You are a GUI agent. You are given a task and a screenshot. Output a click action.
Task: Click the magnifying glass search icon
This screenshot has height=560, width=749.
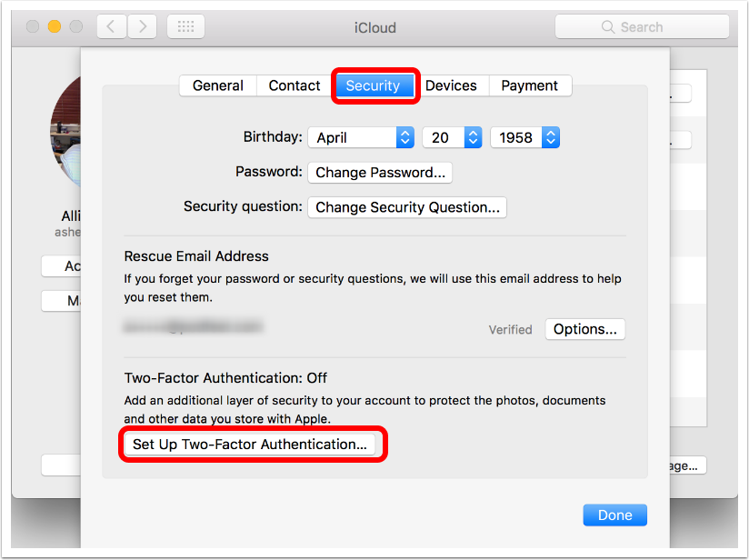608,27
